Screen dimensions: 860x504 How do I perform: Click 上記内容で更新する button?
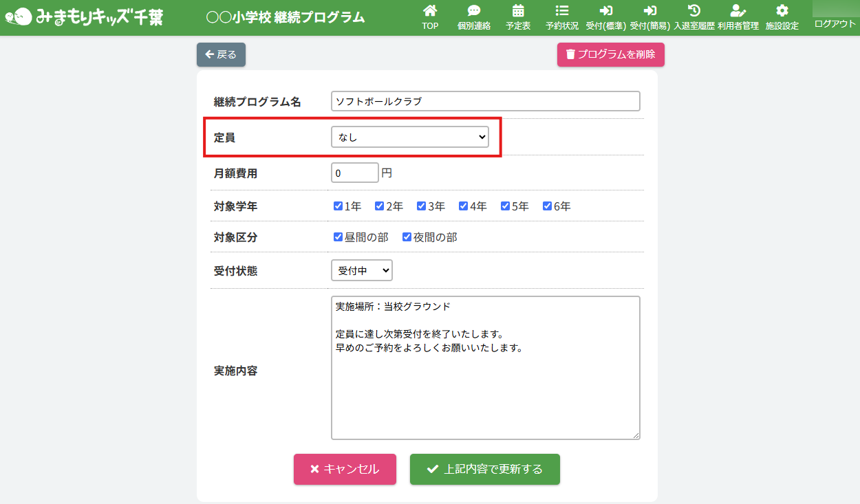(484, 469)
